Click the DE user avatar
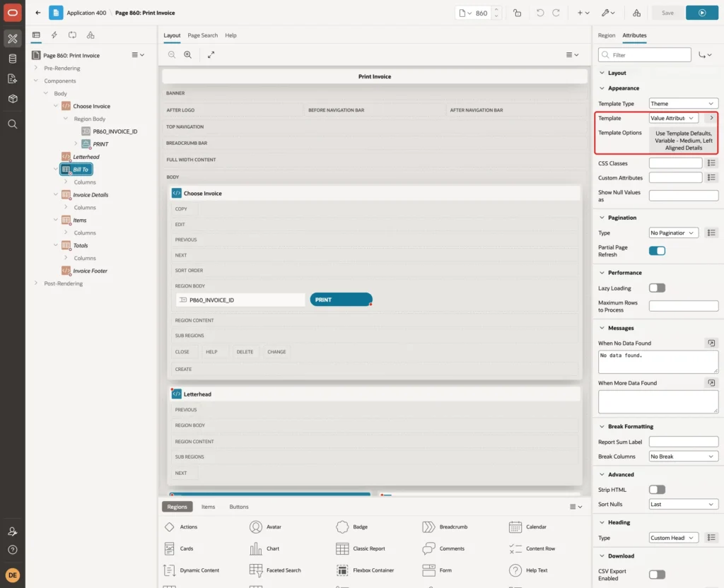This screenshot has height=588, width=724. 13,575
